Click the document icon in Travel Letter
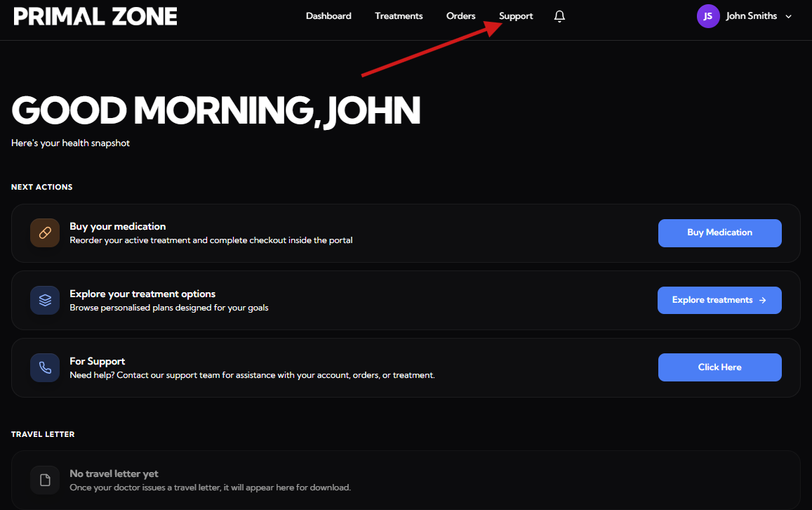 [45, 480]
